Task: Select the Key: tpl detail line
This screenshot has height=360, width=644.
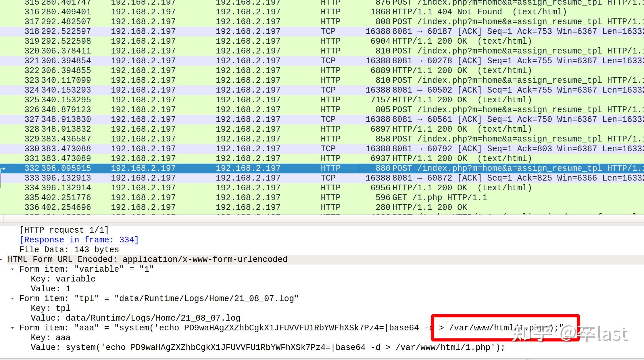Action: (x=51, y=308)
